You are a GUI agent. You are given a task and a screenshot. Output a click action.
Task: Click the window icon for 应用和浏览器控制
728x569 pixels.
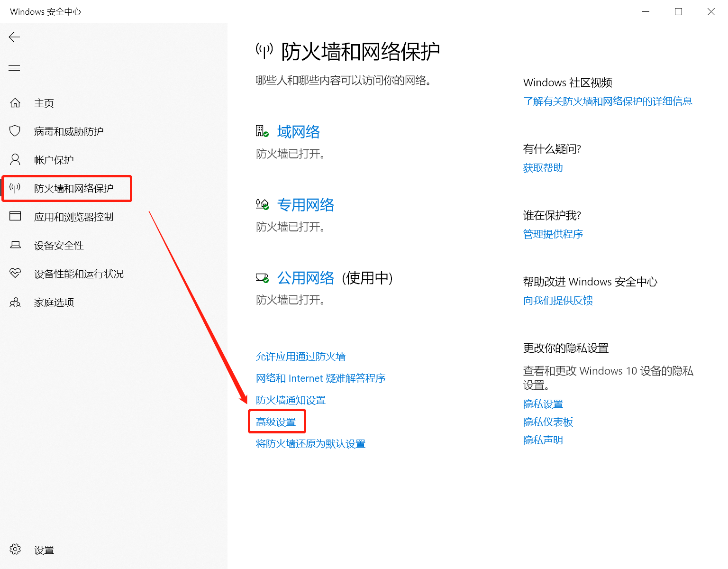pos(15,216)
